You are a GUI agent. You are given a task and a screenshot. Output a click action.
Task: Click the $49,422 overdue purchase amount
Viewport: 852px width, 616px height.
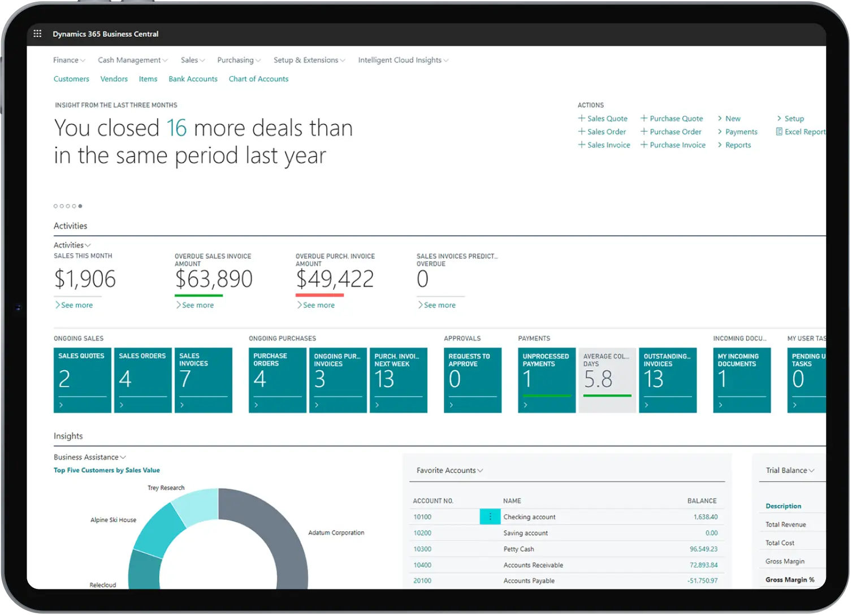[x=335, y=279]
